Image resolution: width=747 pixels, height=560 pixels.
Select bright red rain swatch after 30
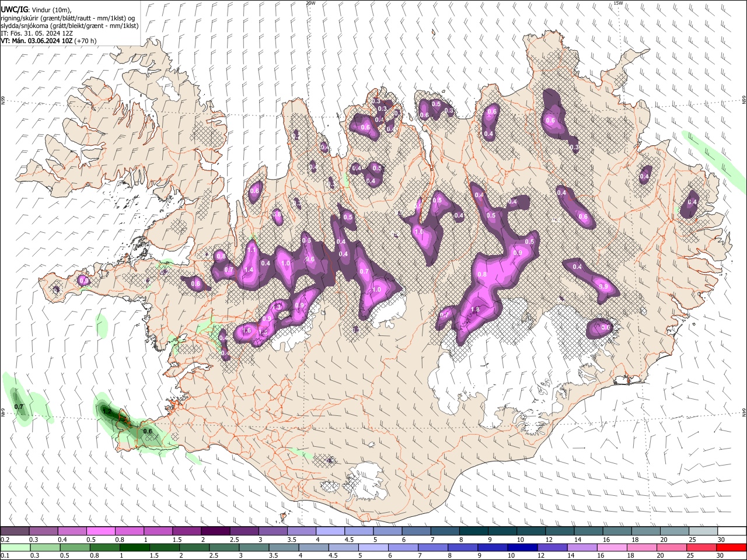pos(732,547)
